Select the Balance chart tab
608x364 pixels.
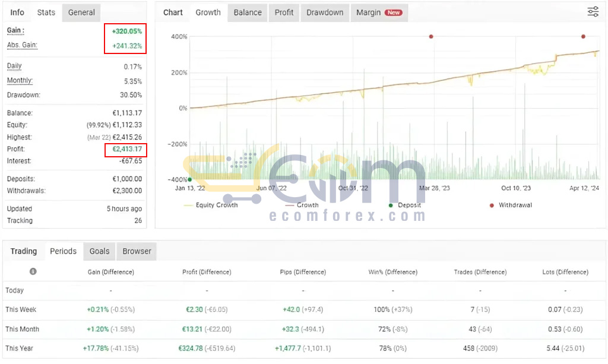(248, 12)
